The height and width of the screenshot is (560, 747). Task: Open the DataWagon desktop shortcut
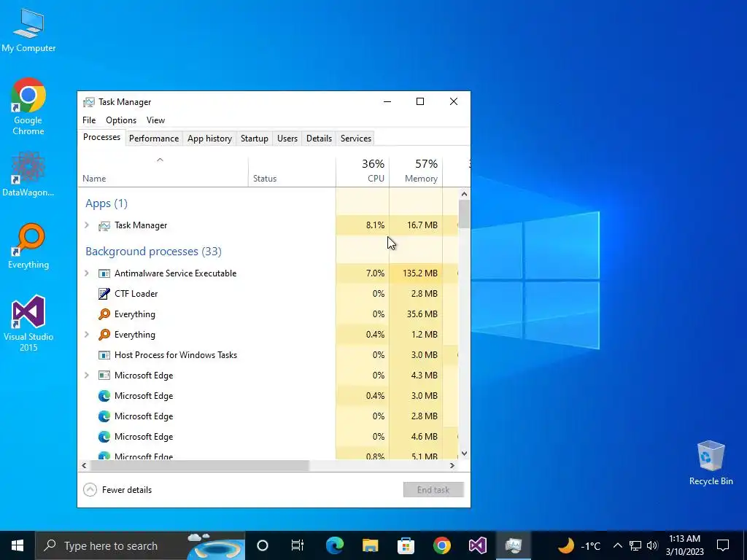click(x=28, y=174)
